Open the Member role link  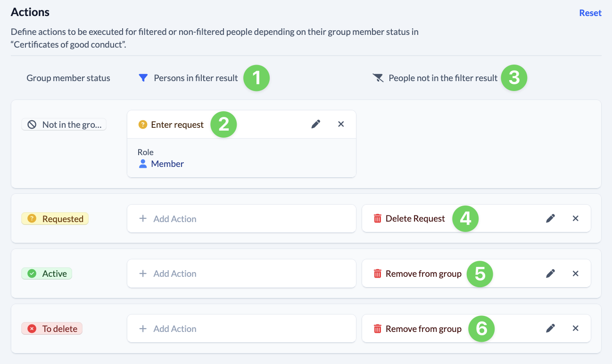167,164
